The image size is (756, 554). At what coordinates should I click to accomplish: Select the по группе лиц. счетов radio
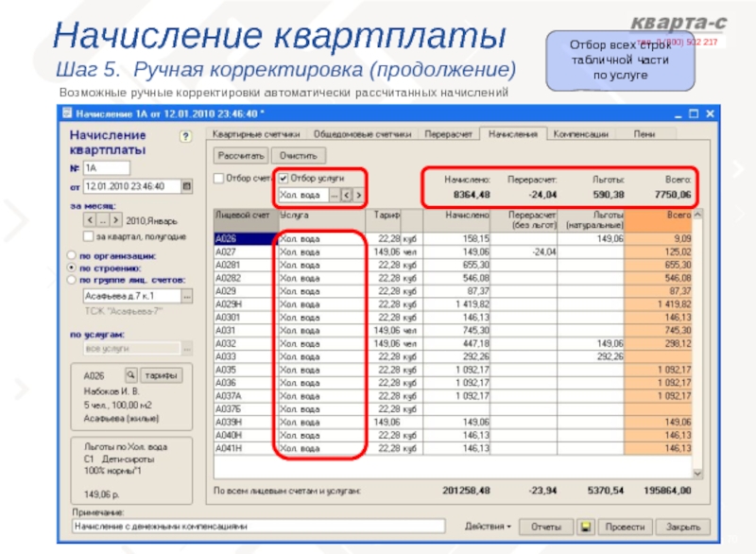pyautogui.click(x=72, y=280)
